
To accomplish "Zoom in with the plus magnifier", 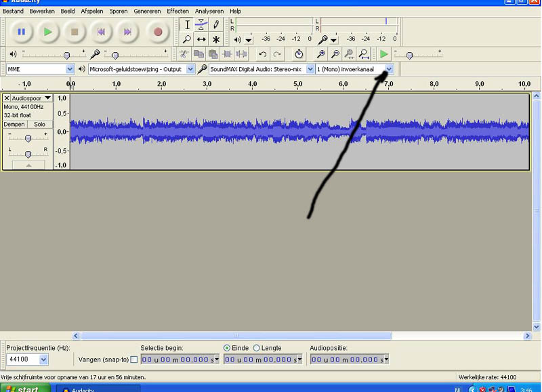I will pyautogui.click(x=320, y=54).
